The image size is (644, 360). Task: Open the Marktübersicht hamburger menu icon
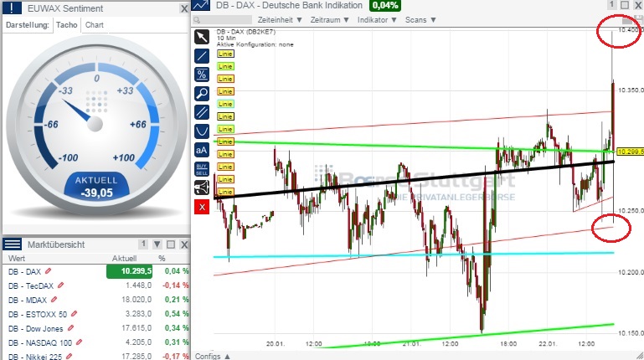click(13, 244)
